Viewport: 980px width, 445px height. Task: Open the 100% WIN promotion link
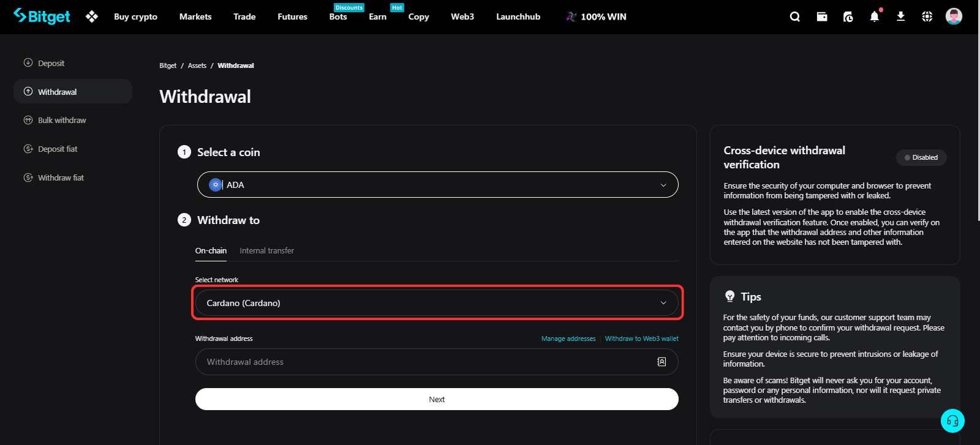pyautogui.click(x=596, y=17)
